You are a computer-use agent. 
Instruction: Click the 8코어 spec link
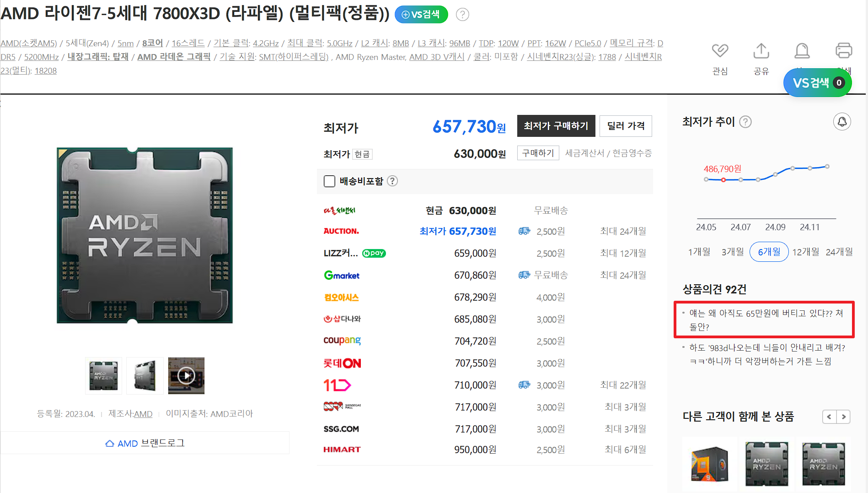point(152,43)
